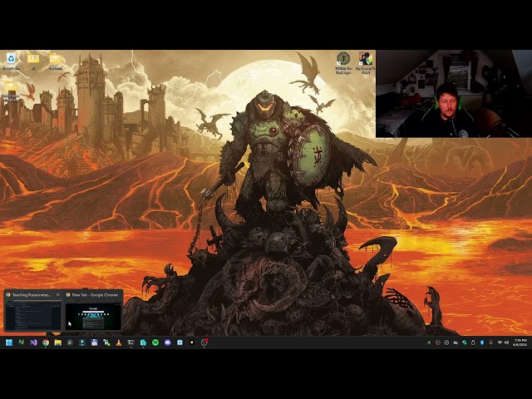Image resolution: width=532 pixels, height=399 pixels.
Task: Open the teal arrow app on the taskbar
Action: pos(82,342)
